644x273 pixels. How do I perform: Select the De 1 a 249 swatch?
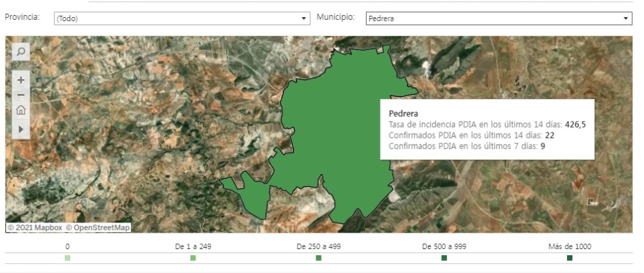[193, 258]
